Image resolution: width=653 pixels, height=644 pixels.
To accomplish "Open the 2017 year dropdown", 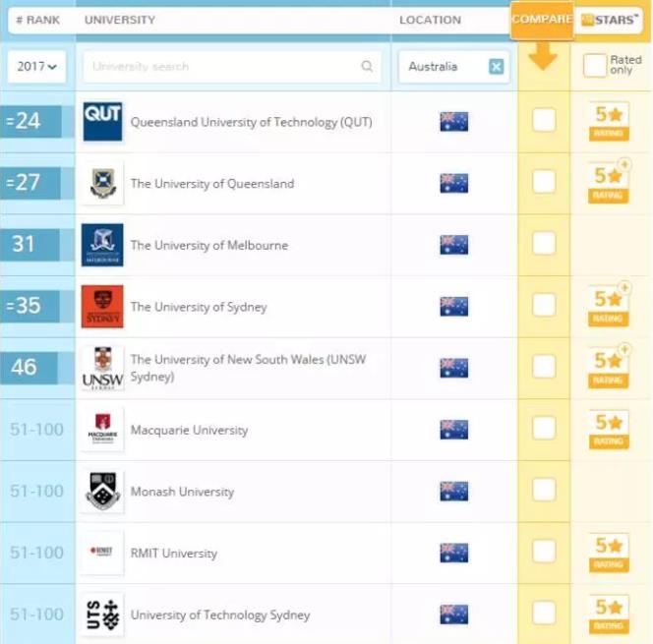I will (x=36, y=67).
